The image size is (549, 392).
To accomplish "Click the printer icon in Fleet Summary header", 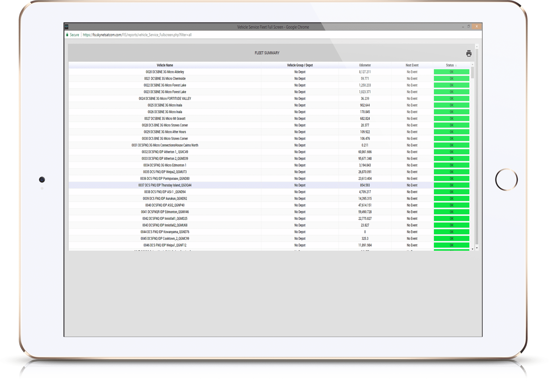I will pyautogui.click(x=469, y=53).
